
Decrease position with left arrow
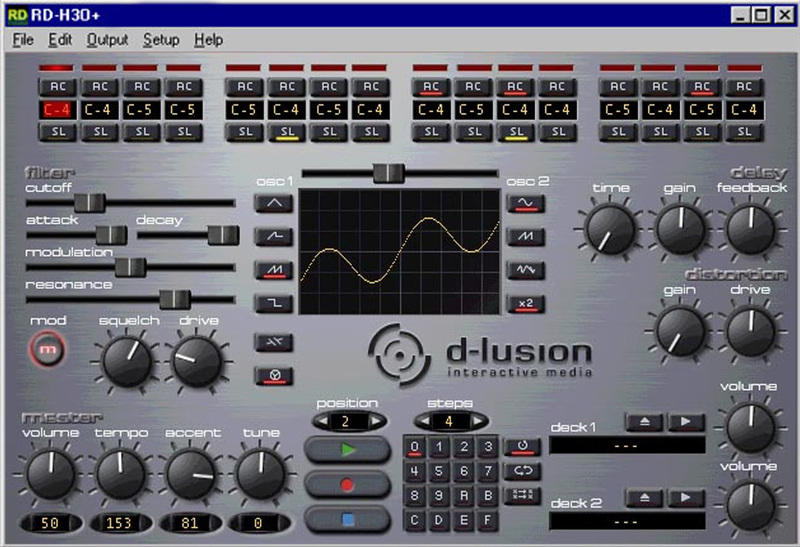[x=323, y=421]
